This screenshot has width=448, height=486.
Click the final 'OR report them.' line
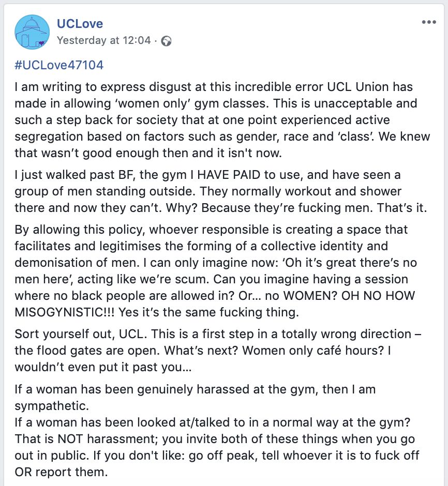tap(61, 472)
